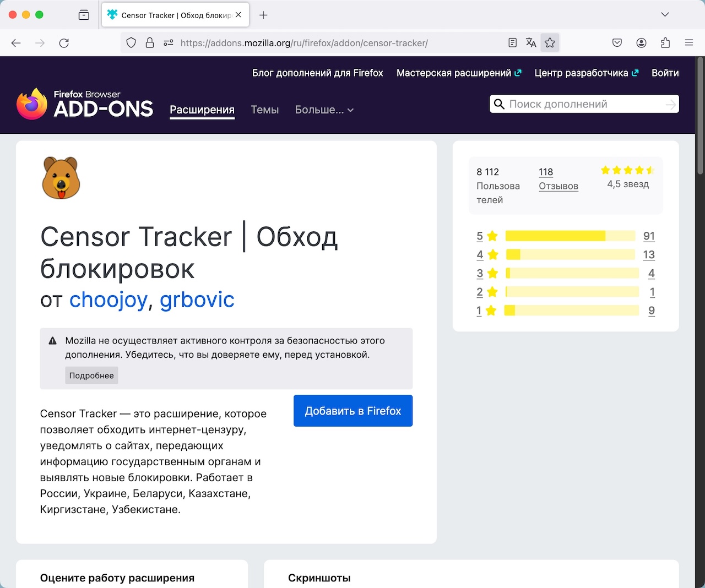This screenshot has height=588, width=705.
Task: Toggle reader view icon
Action: [x=512, y=42]
